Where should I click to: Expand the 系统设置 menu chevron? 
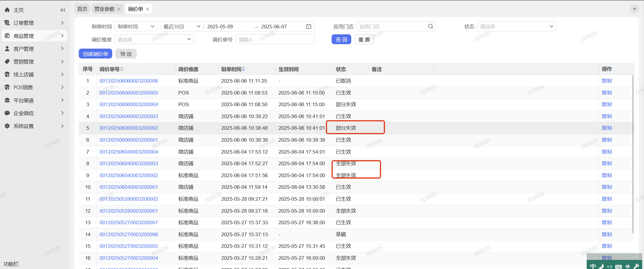(x=62, y=126)
